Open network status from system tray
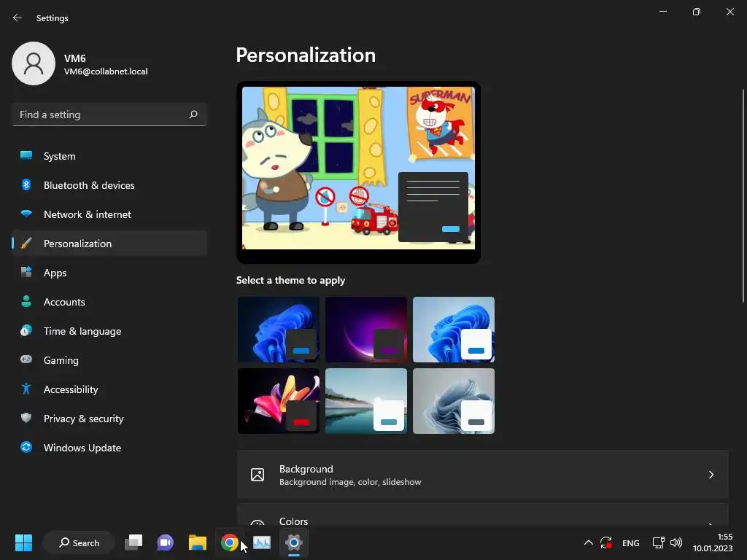 point(658,542)
